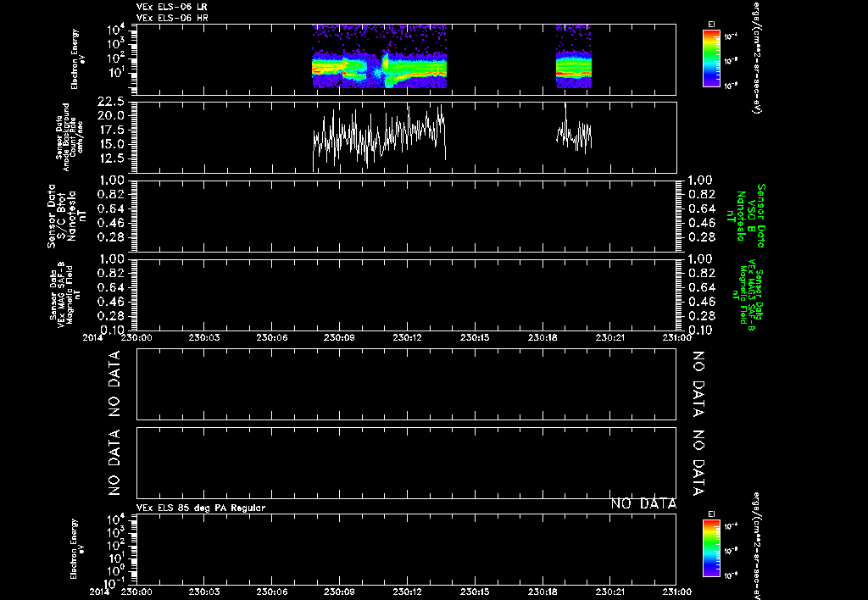Viewport: 868px width, 600px height.
Task: Click the bottom panel's rainbow color bar
Action: pos(711,548)
